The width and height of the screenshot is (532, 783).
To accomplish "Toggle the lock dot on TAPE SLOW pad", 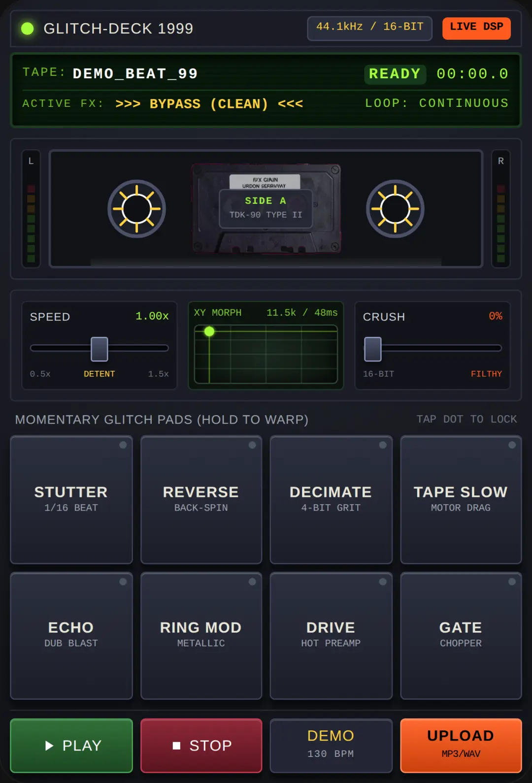I will [x=512, y=445].
